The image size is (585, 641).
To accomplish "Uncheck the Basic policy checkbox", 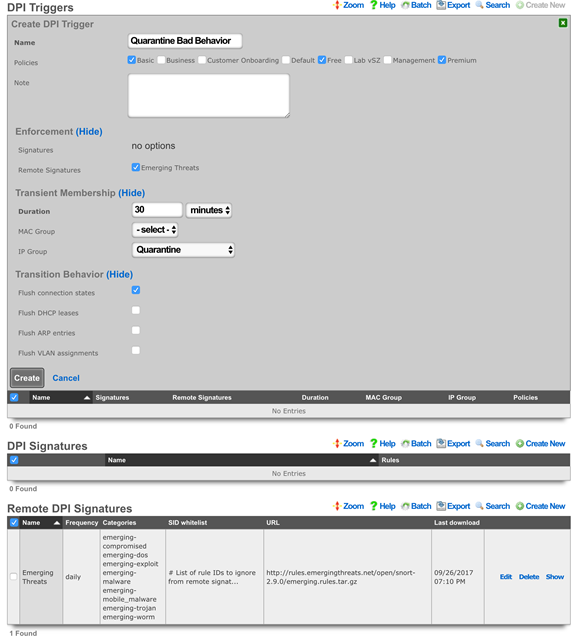I will pos(132,60).
